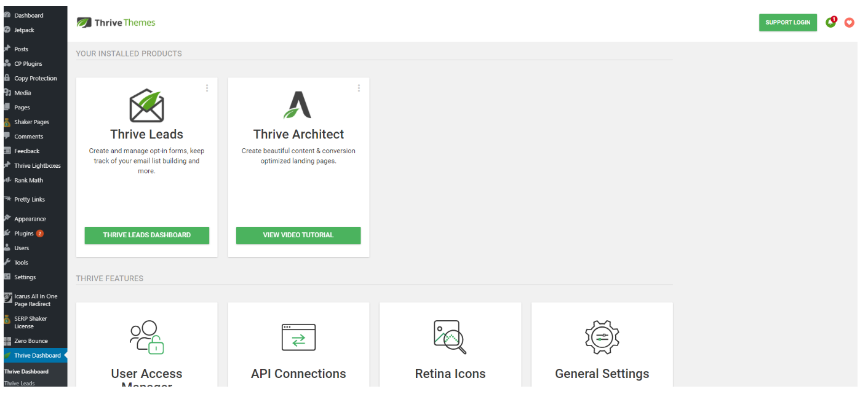The width and height of the screenshot is (868, 394).
Task: Click the Thrive Lightboxes icon
Action: 7,165
